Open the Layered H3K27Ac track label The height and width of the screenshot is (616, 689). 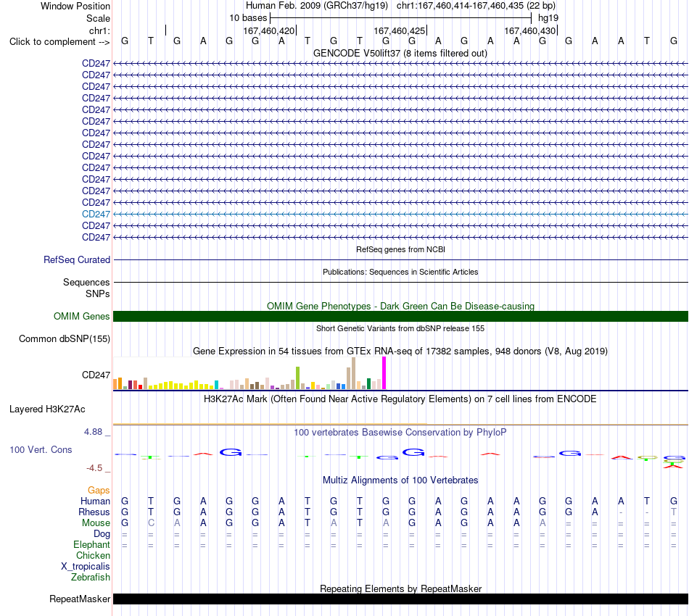pyautogui.click(x=47, y=409)
